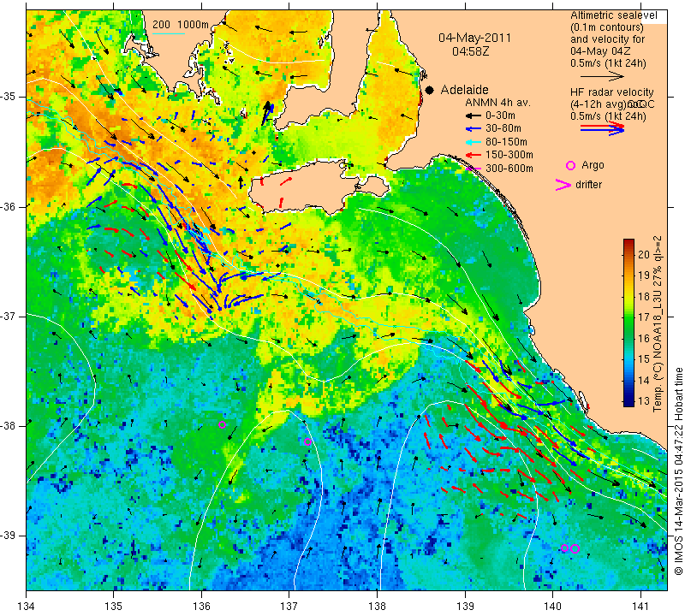Click the '04:58Z' time text

pos(470,51)
